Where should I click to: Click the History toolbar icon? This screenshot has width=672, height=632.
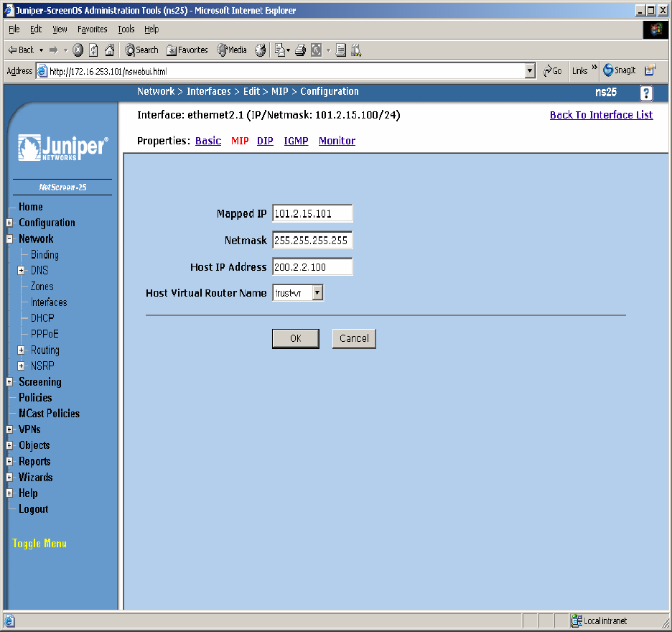(260, 50)
